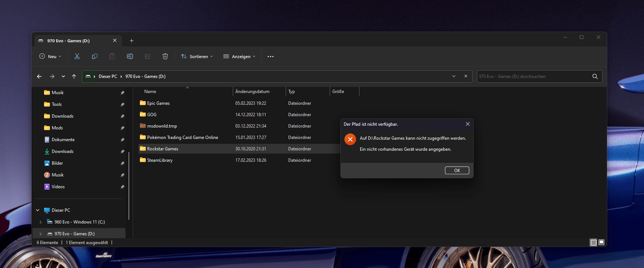This screenshot has height=268, width=644.
Task: Click pin icon beside Videos
Action: 122,187
